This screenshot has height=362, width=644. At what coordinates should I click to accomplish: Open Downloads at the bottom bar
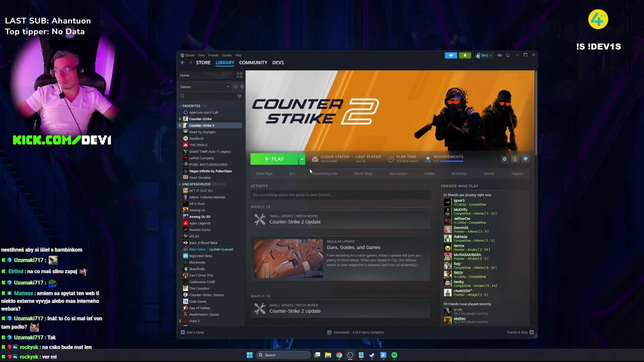click(x=355, y=332)
